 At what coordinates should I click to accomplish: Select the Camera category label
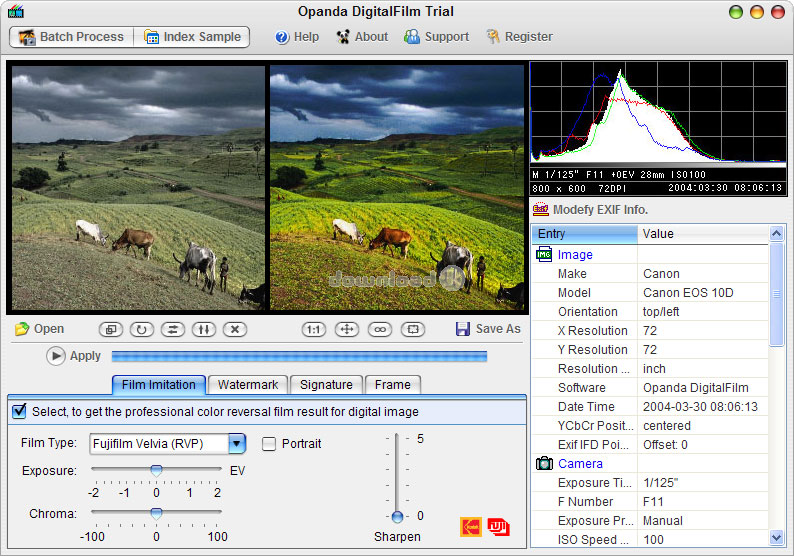580,464
